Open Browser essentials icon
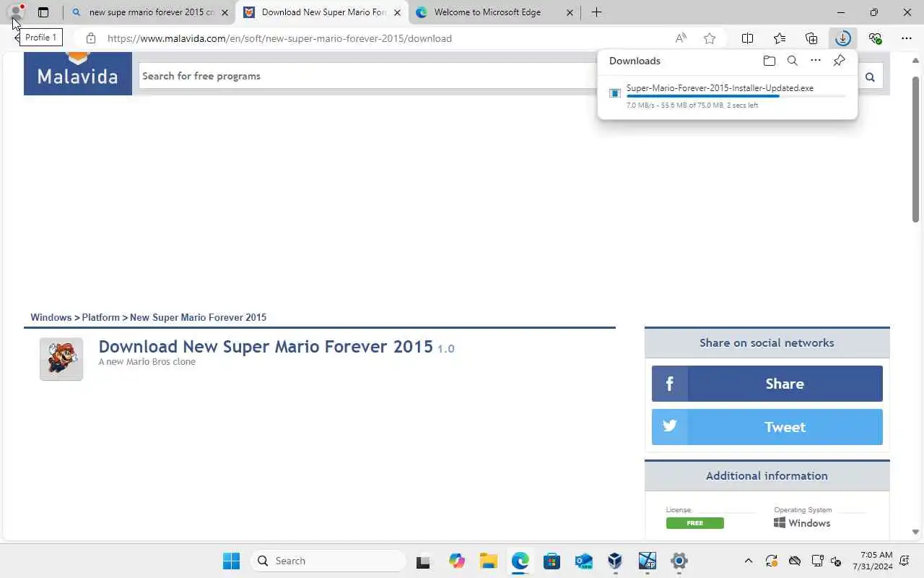The height and width of the screenshot is (578, 924). pyautogui.click(x=875, y=38)
